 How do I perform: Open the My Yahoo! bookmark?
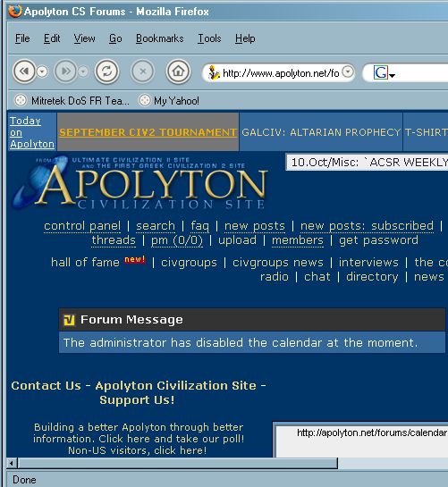[x=169, y=101]
